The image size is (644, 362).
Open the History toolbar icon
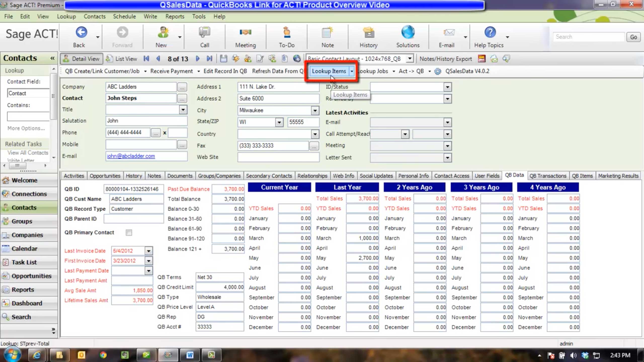coord(369,32)
